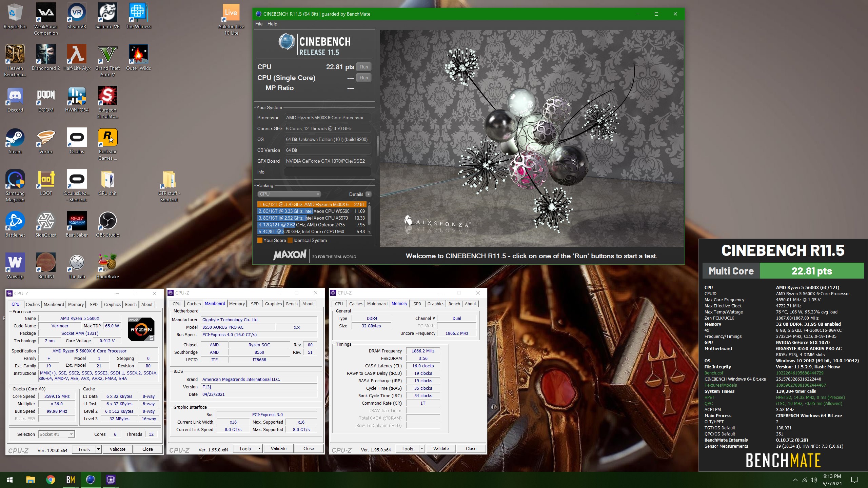Open HWiNFO64 desktop shortcut
This screenshot has height=488, width=868.
tap(77, 100)
